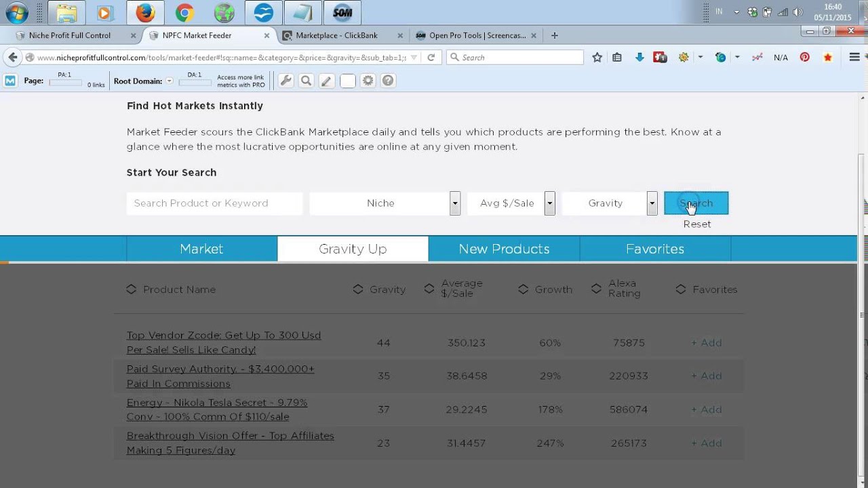
Task: Click the volume speaker tray icon
Action: (x=797, y=12)
